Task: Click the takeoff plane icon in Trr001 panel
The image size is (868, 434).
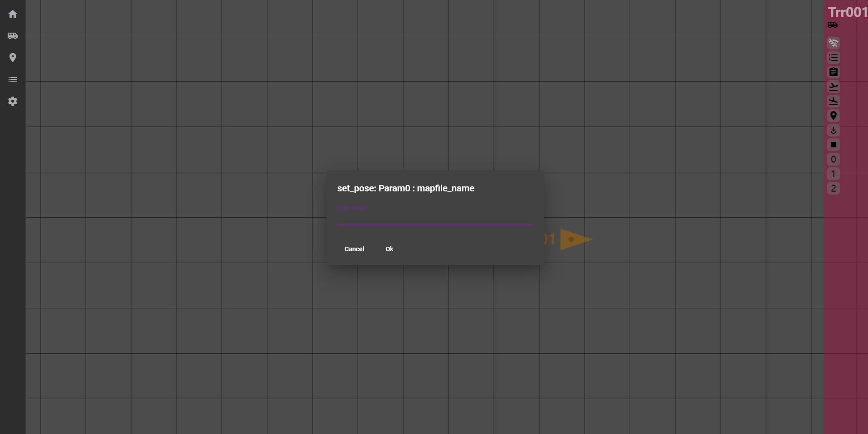Action: (834, 87)
